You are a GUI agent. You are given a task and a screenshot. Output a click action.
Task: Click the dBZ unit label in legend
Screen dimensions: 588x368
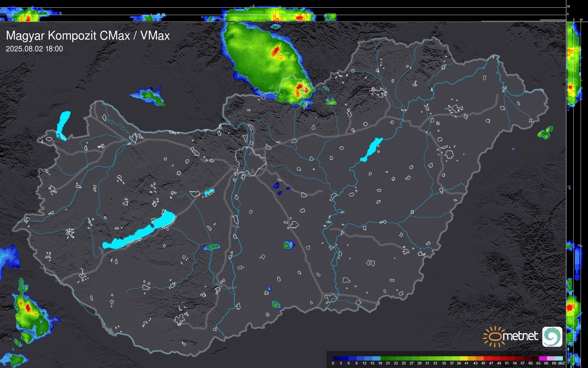(561, 363)
